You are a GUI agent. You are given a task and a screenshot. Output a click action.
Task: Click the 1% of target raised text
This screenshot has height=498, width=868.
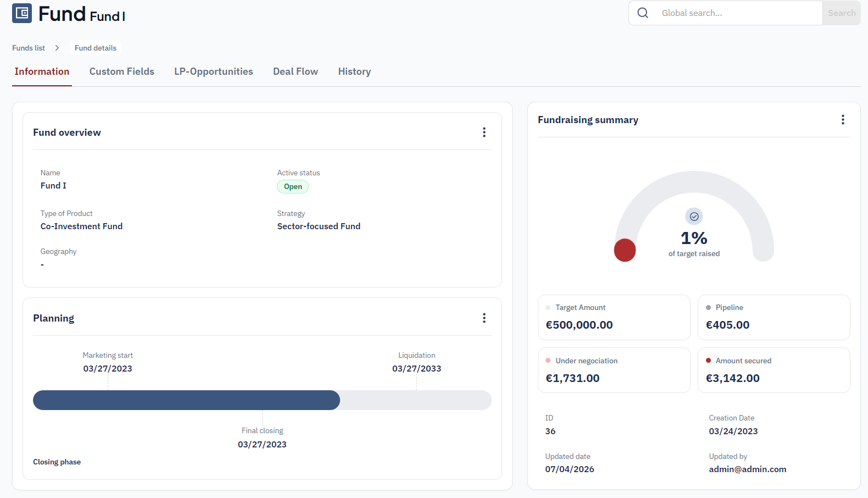click(694, 244)
